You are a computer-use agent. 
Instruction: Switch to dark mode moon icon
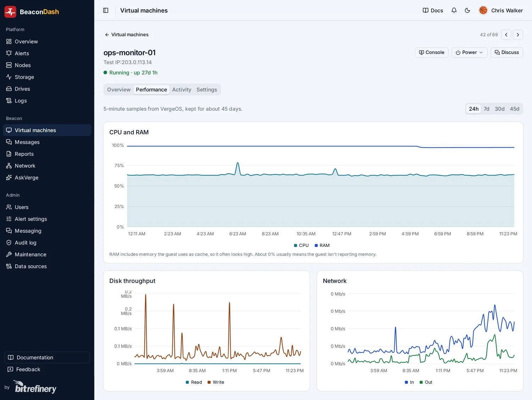click(467, 10)
